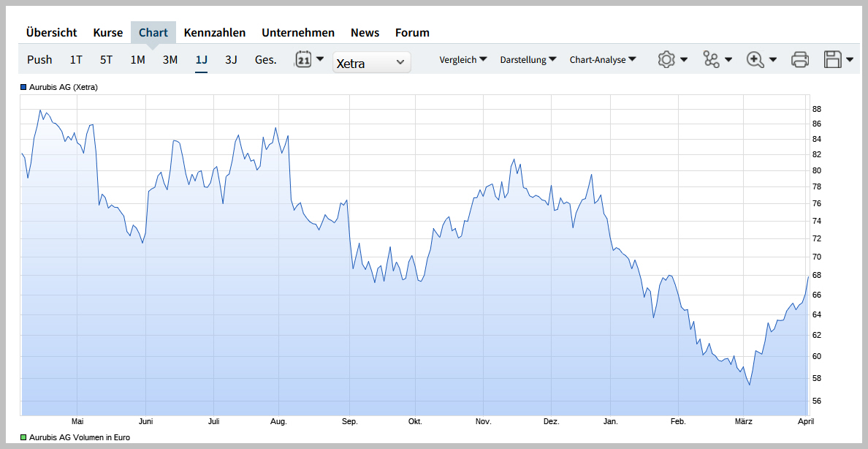Print the chart using printer icon
Screen dimensions: 868x449
[800, 59]
